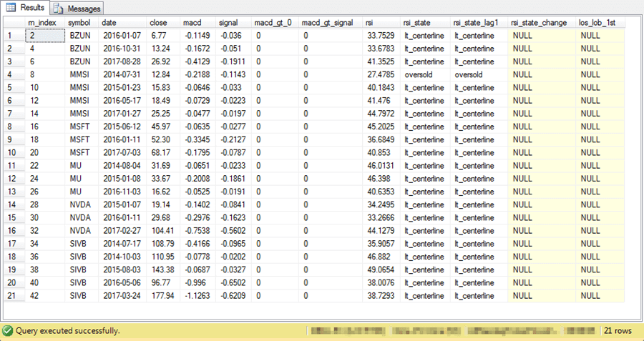
Task: Select the signal column header
Action: click(233, 23)
